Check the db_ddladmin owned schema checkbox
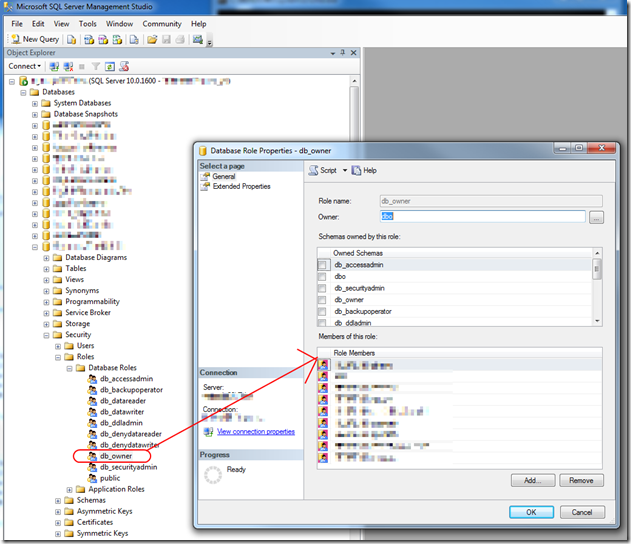The image size is (631, 544). 322,323
